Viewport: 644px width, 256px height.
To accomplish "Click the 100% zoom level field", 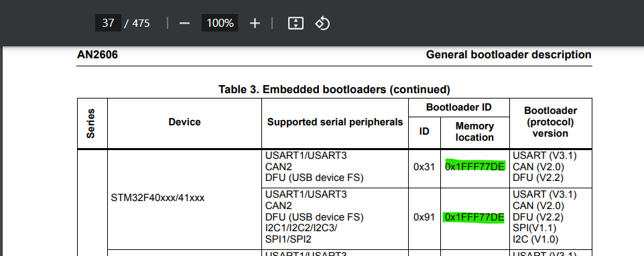I will pos(220,23).
